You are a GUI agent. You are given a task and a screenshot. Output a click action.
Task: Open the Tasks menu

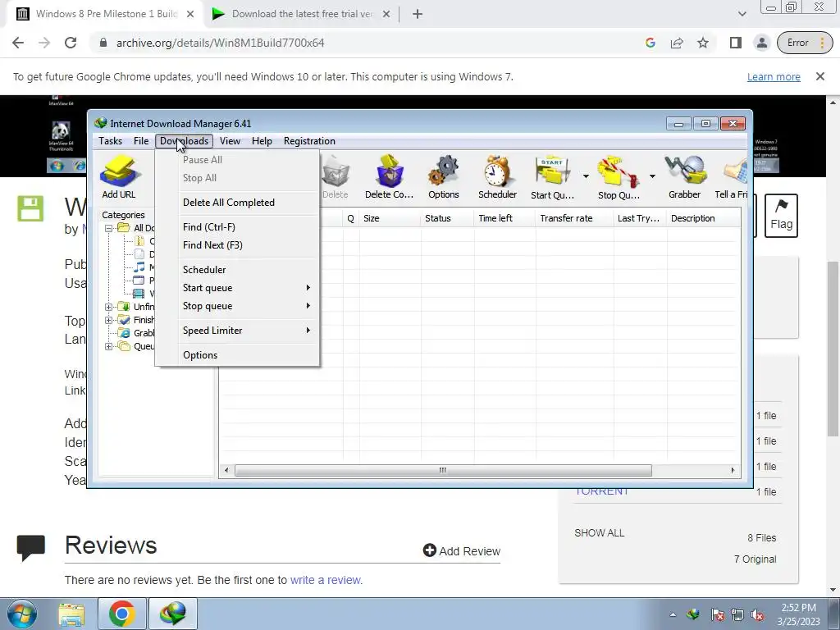pyautogui.click(x=111, y=141)
